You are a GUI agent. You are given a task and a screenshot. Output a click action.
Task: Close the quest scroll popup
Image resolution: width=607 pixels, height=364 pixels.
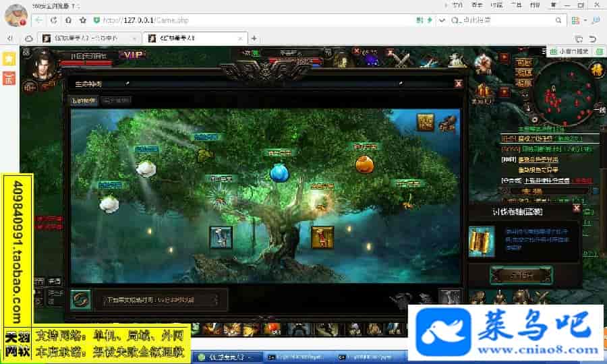coord(577,208)
